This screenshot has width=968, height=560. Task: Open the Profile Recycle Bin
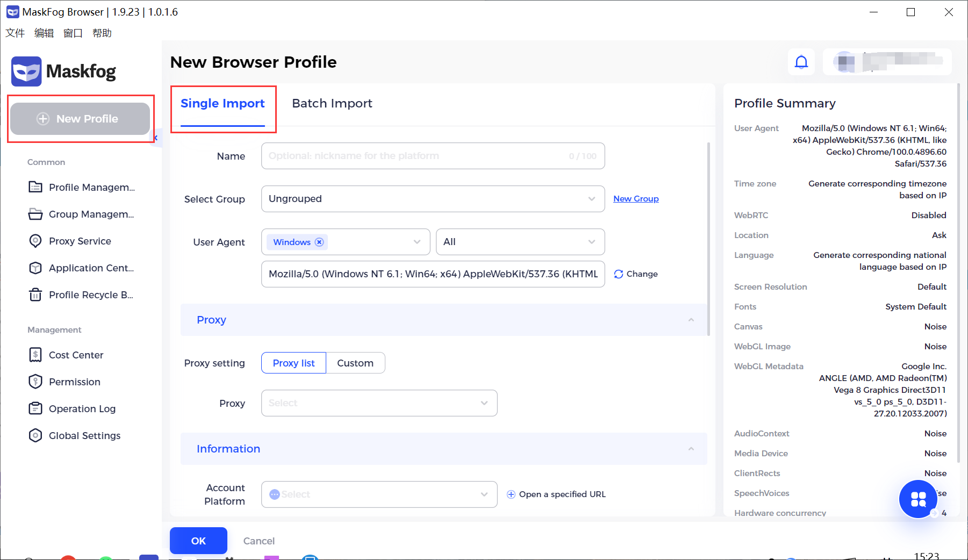(81, 295)
